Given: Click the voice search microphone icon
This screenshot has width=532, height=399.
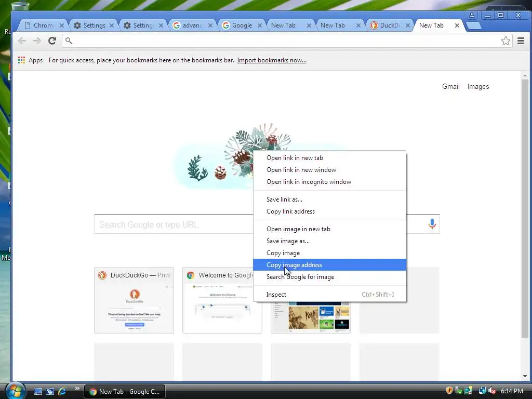Looking at the screenshot, I should 432,224.
